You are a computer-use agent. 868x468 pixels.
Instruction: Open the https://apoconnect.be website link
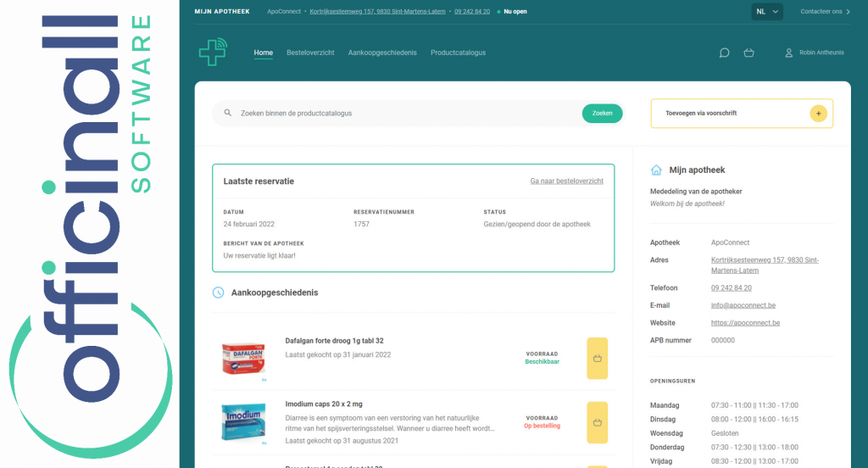tap(746, 323)
